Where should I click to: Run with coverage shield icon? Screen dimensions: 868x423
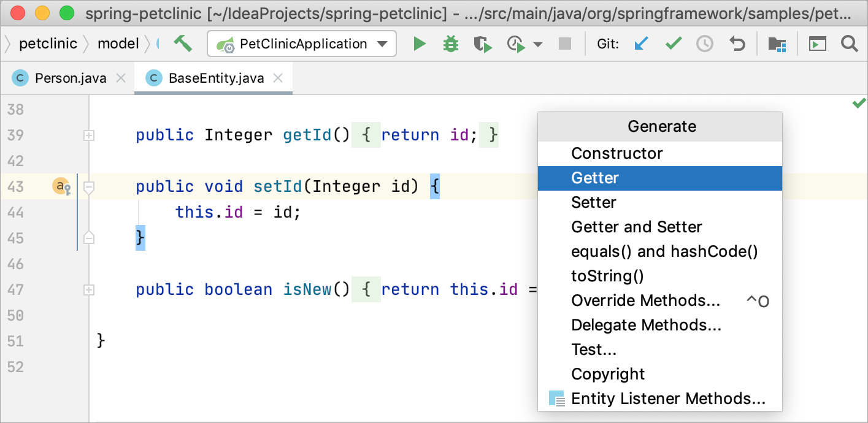tap(483, 44)
